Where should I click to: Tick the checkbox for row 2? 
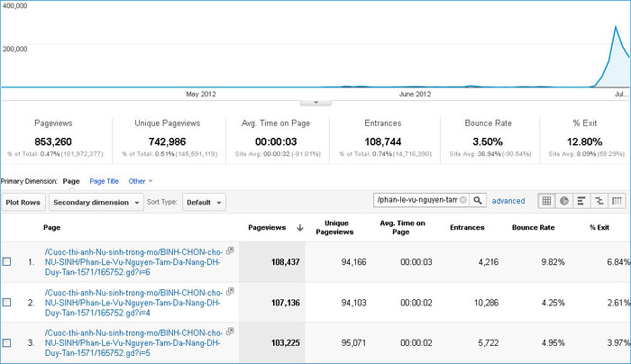7,302
